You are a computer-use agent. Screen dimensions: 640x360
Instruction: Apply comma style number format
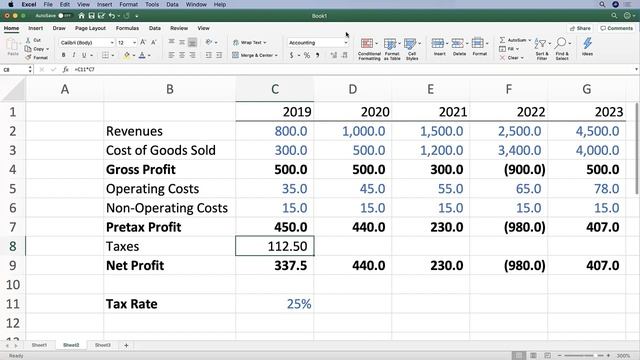point(317,55)
